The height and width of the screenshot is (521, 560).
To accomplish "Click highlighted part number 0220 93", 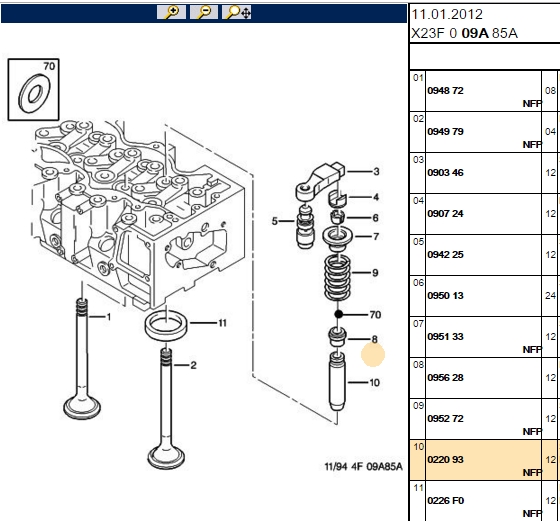I will point(445,460).
